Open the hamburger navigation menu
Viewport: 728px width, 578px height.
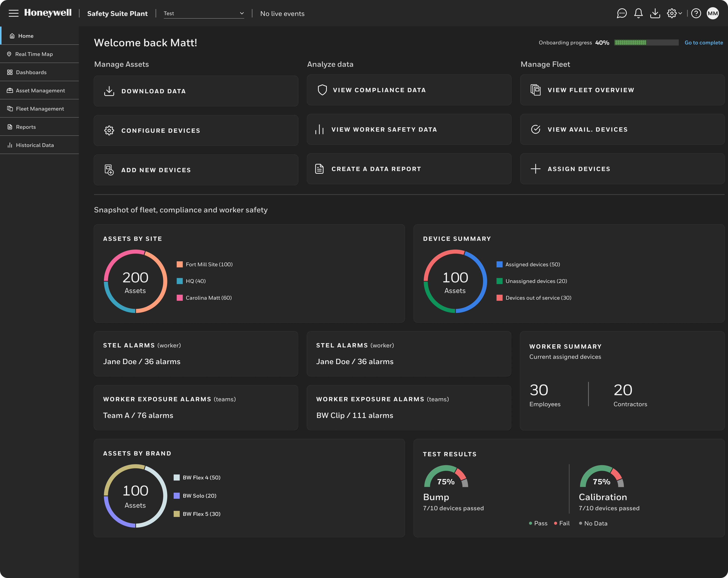(x=13, y=13)
